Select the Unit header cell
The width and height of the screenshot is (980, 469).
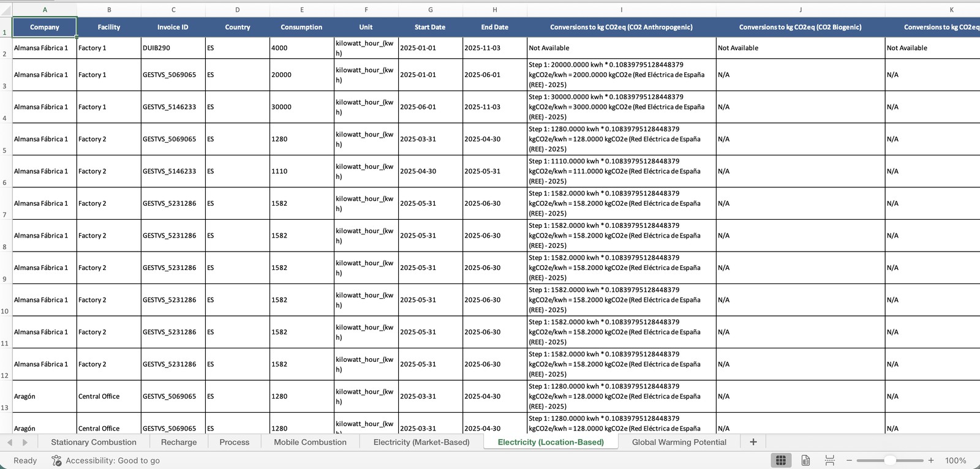pos(366,27)
